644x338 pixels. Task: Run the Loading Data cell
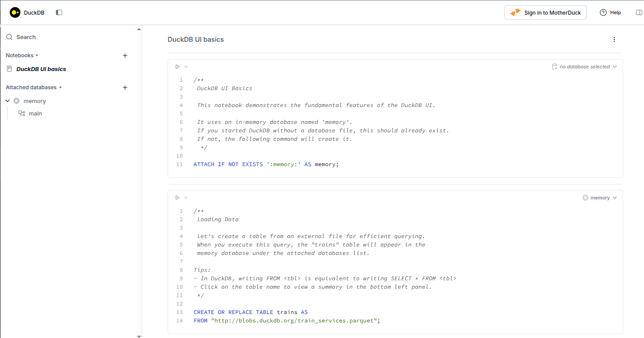pyautogui.click(x=177, y=198)
